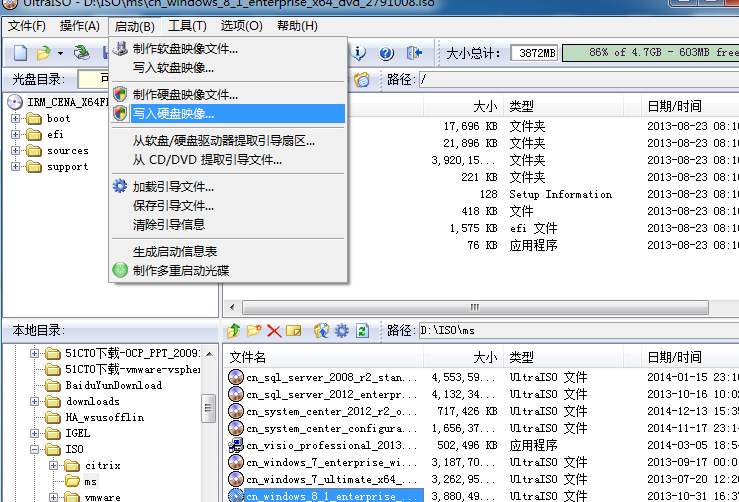Close the 启动(B) menu via its title
739x502 pixels.
coord(134,26)
